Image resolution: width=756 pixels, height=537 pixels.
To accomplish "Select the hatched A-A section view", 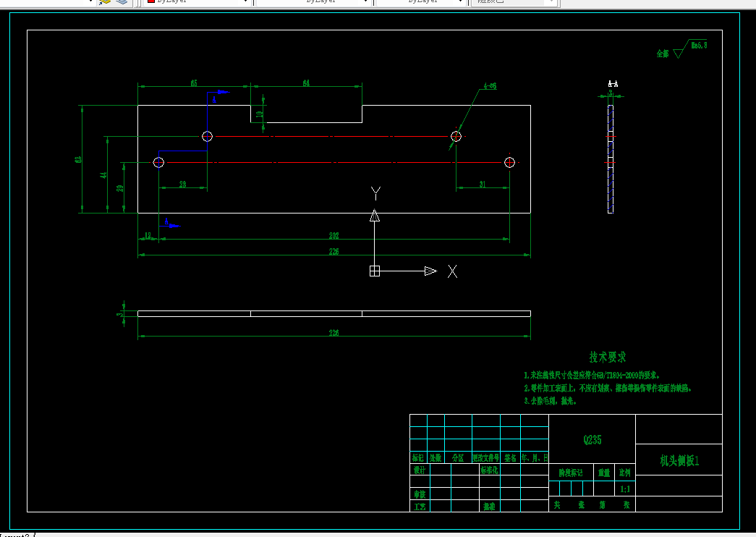I will 611,159.
